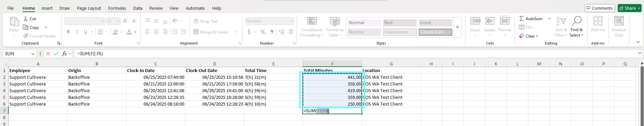Apply Percent Style format
The width and height of the screenshot is (644, 126).
(x=263, y=32)
